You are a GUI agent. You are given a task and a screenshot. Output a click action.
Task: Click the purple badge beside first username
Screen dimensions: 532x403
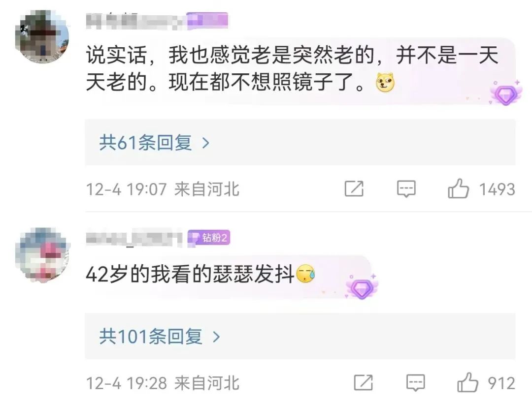[207, 20]
